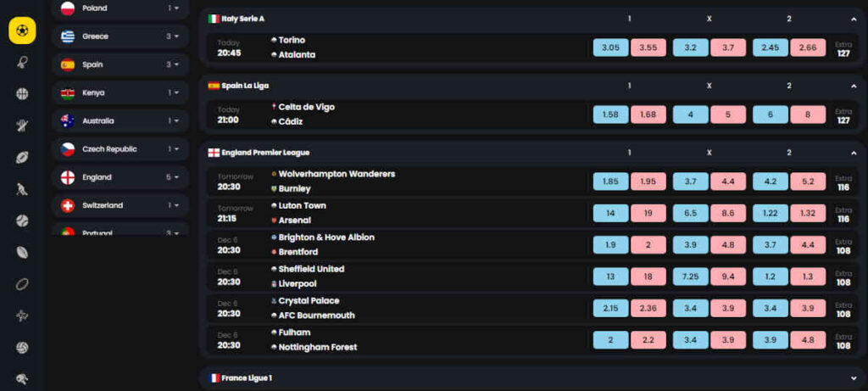Expand the Poland country dropdown arrow
Viewport: 868px width, 391px height.
pyautogui.click(x=176, y=8)
